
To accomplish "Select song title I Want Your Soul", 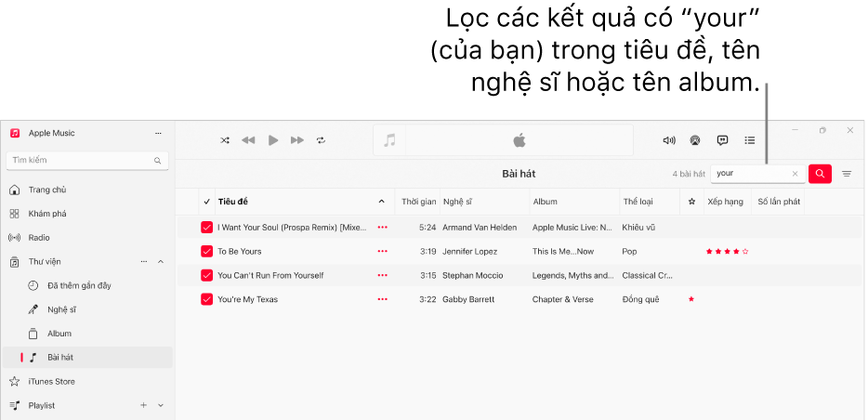I will pos(293,228).
